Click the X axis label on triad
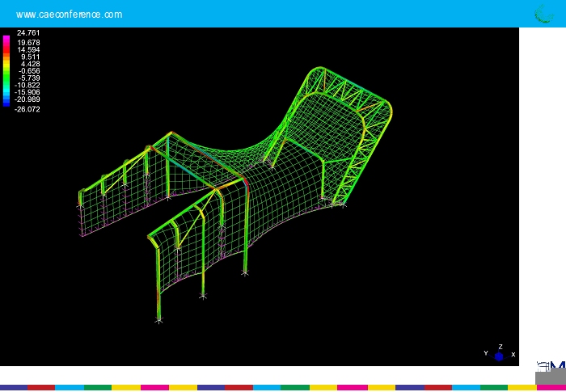Viewport: 566px width, 392px height. coord(513,354)
